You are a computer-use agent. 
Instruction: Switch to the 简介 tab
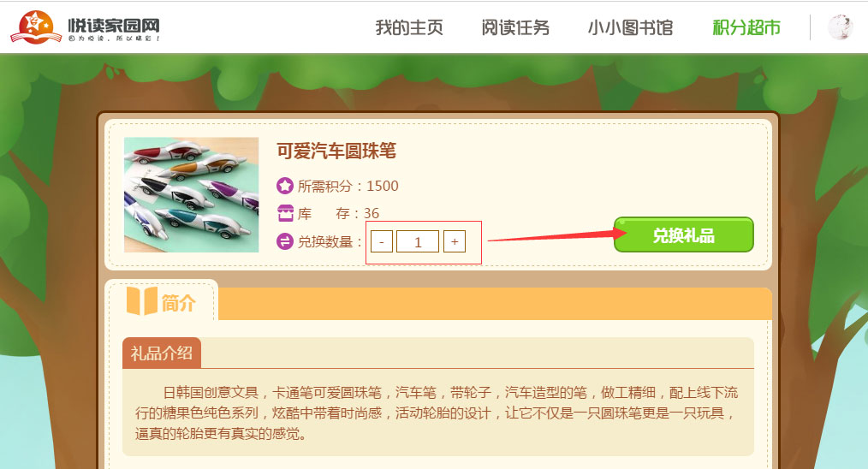[161, 302]
